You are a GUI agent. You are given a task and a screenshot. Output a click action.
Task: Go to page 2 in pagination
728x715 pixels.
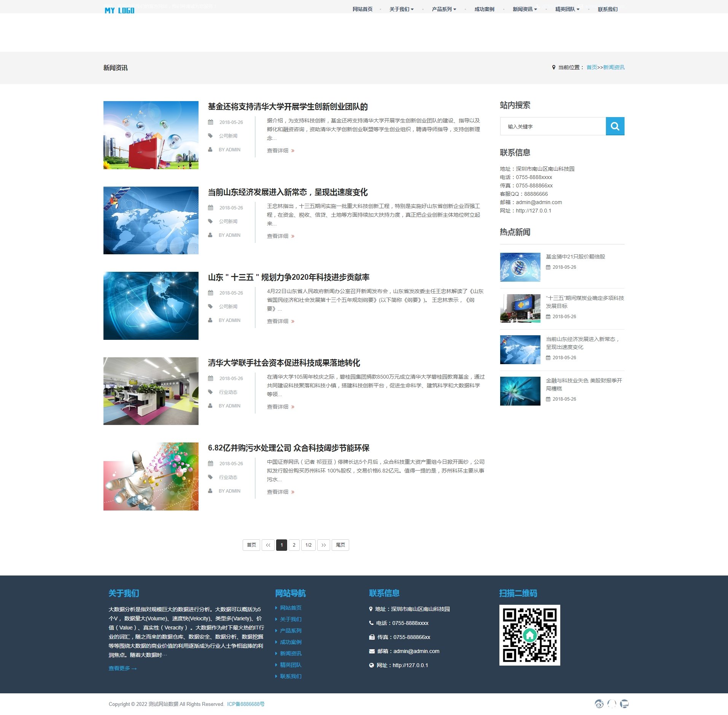pos(294,545)
